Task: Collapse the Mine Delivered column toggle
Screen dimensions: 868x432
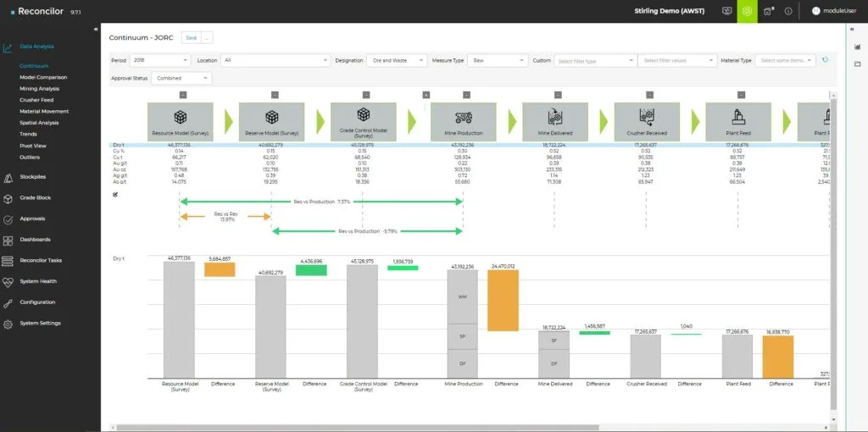Action: [558, 95]
